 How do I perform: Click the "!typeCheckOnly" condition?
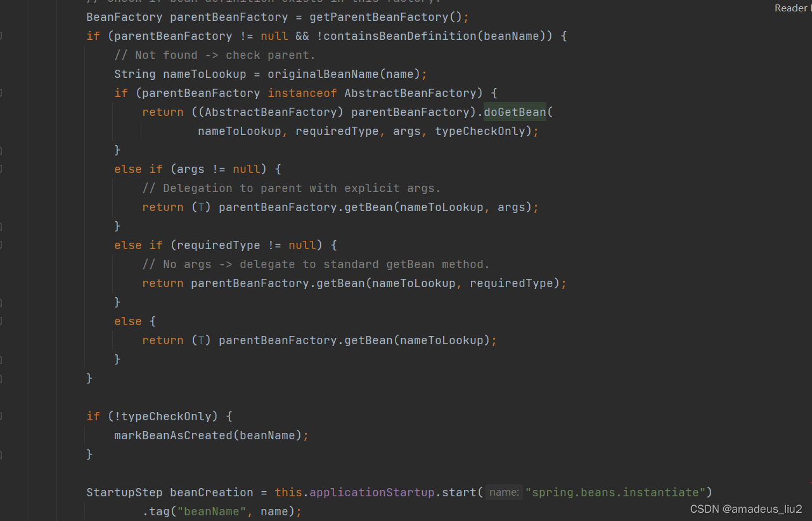166,416
